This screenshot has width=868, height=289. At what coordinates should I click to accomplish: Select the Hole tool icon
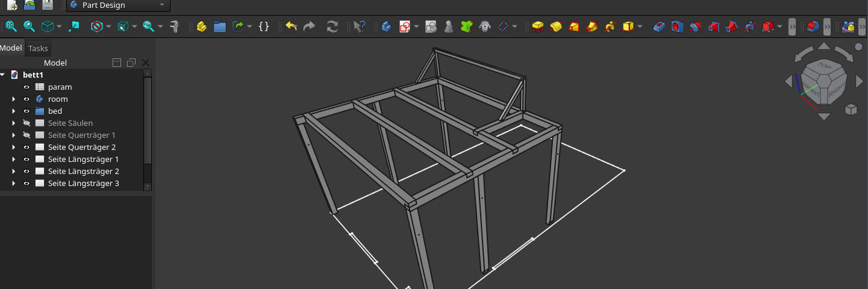pyautogui.click(x=678, y=26)
